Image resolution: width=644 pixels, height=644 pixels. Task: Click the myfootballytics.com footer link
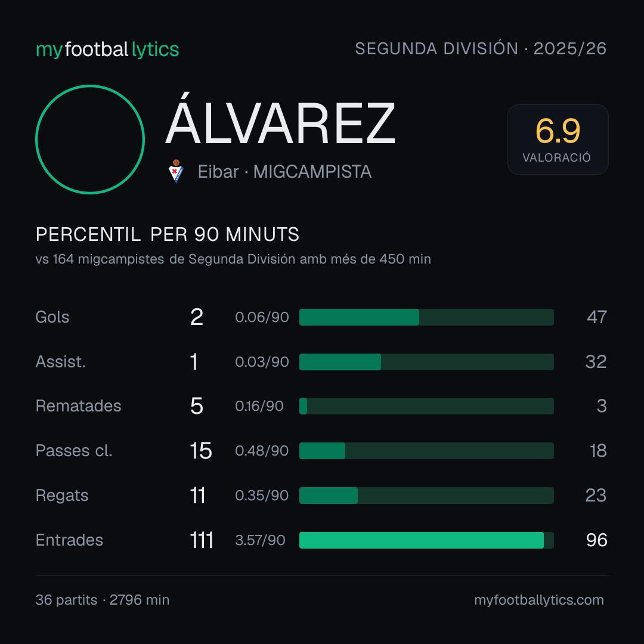point(539,600)
